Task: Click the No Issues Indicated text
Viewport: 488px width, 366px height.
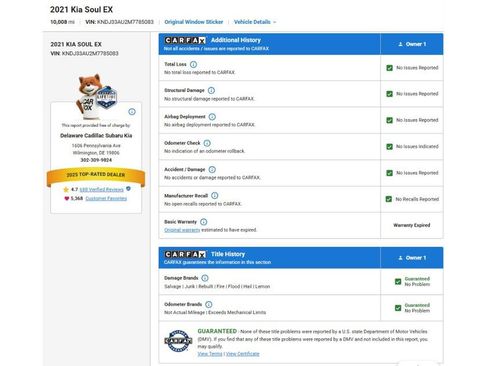Action: [417, 147]
